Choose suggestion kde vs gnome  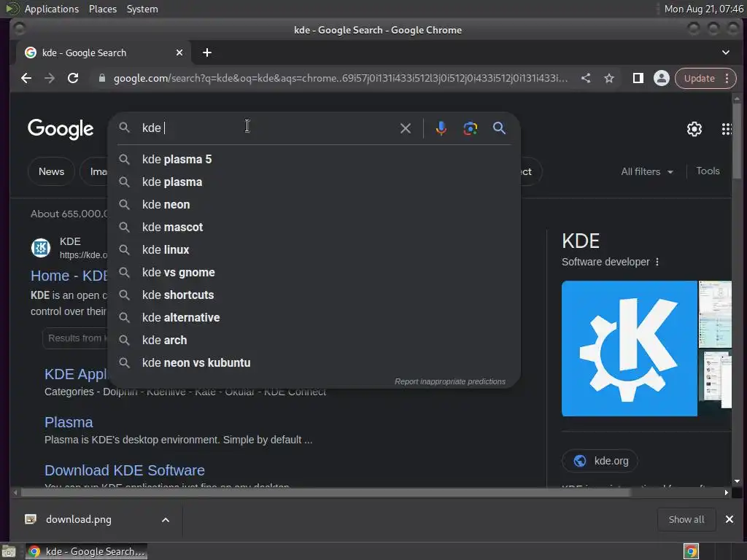coord(314,273)
